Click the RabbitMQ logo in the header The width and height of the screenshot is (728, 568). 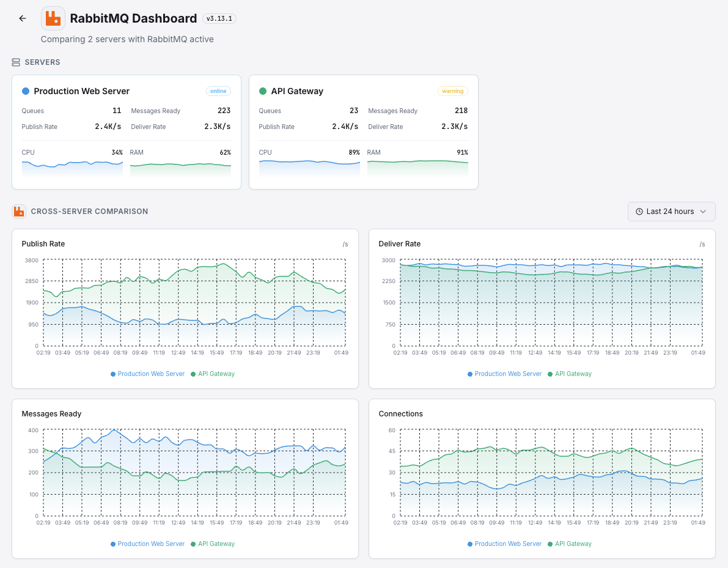(53, 18)
